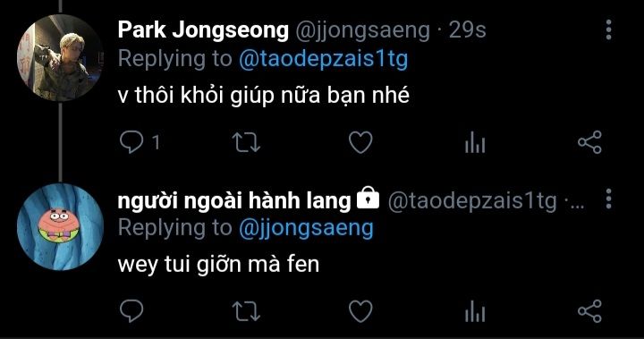The height and width of the screenshot is (339, 644).
Task: Share Park Jongseong's tweet
Action: pyautogui.click(x=589, y=142)
